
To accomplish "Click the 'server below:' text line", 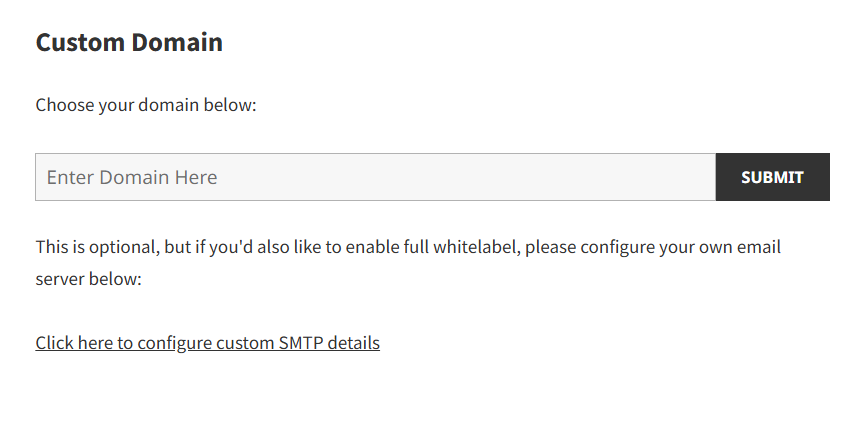I will point(89,279).
